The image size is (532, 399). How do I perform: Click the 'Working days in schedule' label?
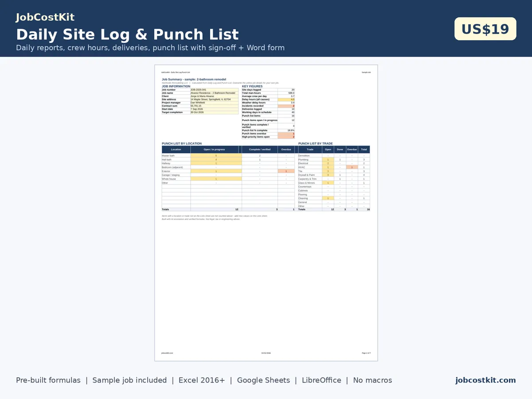pyautogui.click(x=257, y=112)
